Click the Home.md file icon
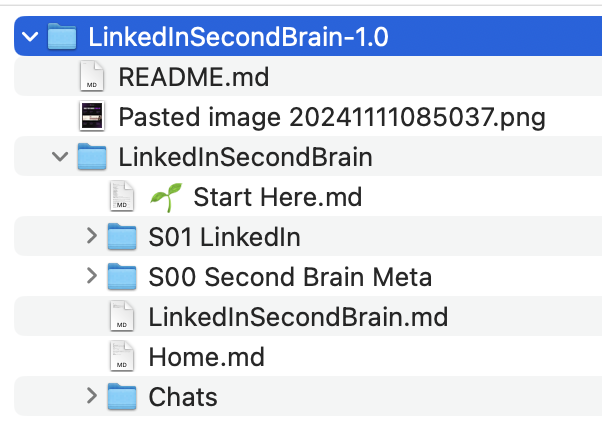 (x=122, y=357)
